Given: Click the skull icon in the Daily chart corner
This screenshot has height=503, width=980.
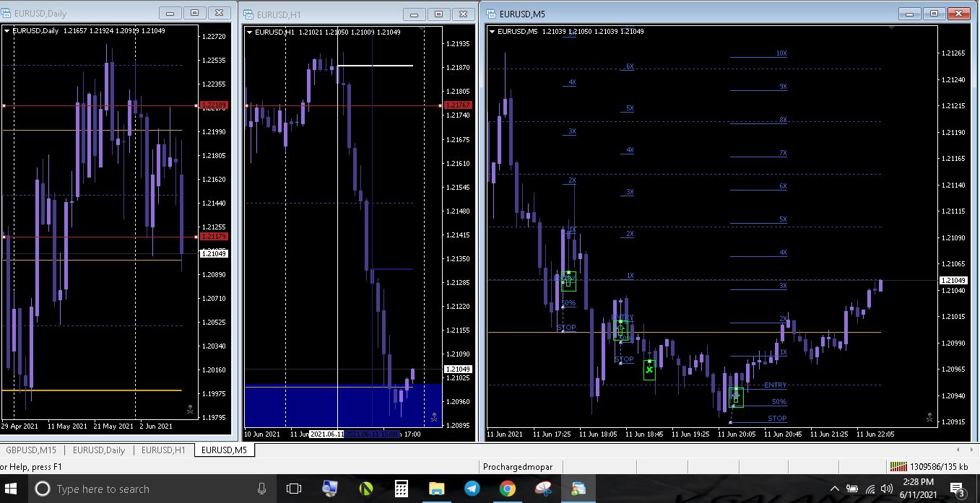Looking at the screenshot, I should tap(190, 409).
